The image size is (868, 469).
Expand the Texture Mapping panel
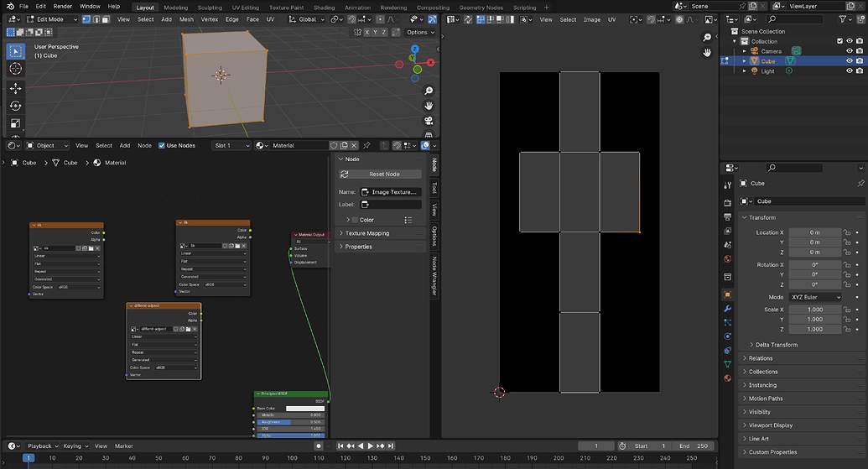click(380, 233)
